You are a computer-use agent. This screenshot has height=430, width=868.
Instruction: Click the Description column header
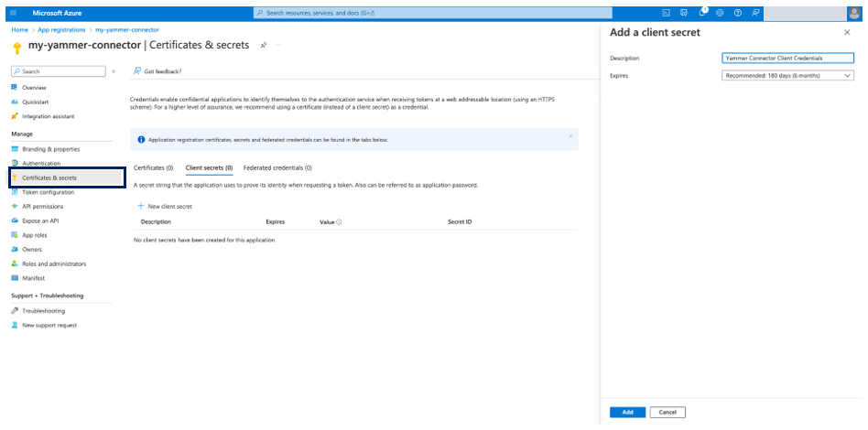156,222
